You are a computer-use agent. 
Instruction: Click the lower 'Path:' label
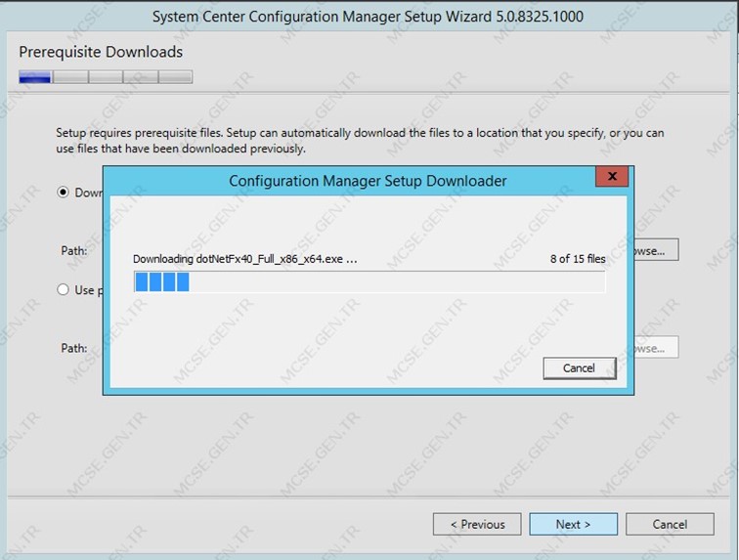[x=74, y=348]
